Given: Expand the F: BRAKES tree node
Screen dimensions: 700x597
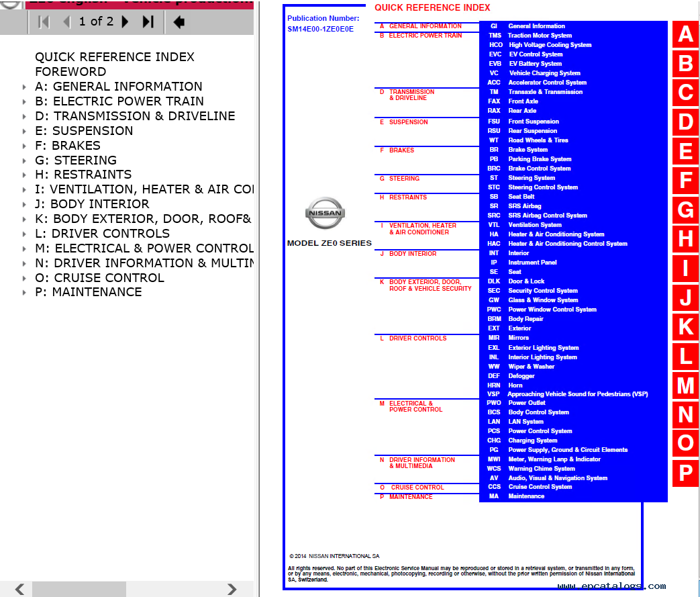Looking at the screenshot, I should pyautogui.click(x=24, y=146).
